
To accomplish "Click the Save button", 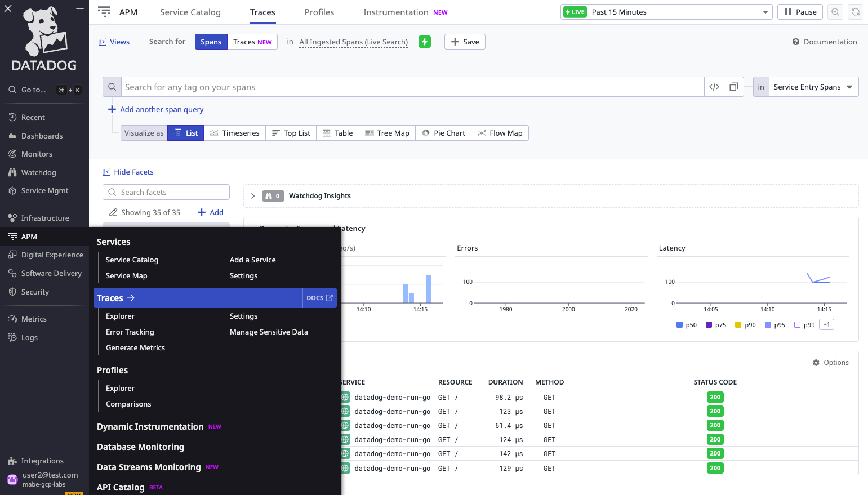I will pyautogui.click(x=465, y=42).
